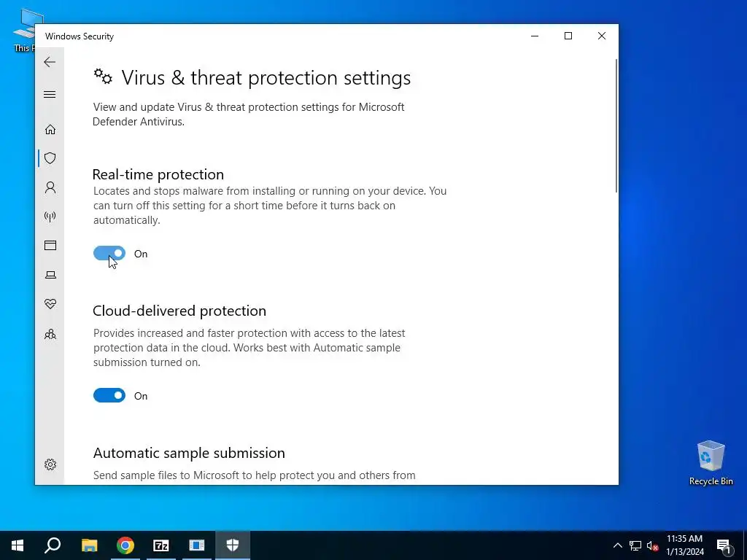Image resolution: width=747 pixels, height=560 pixels.
Task: Click the Virus & threat protection settings title
Action: (266, 77)
